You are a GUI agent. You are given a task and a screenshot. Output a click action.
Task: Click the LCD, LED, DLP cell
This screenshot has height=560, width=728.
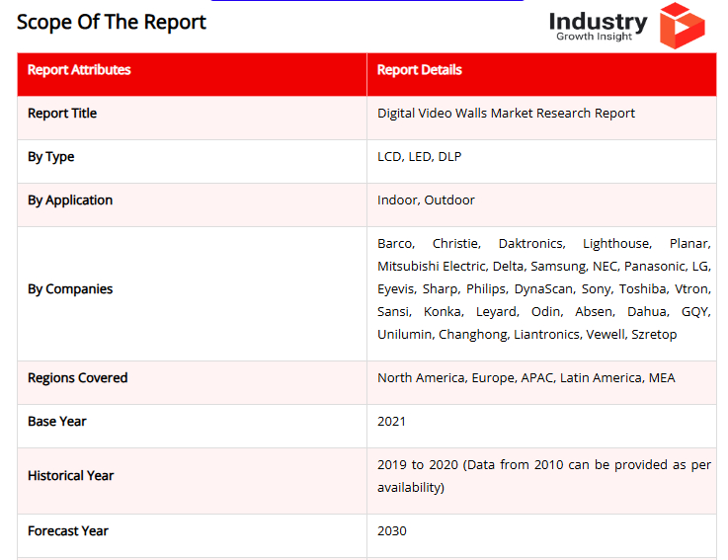tap(419, 157)
